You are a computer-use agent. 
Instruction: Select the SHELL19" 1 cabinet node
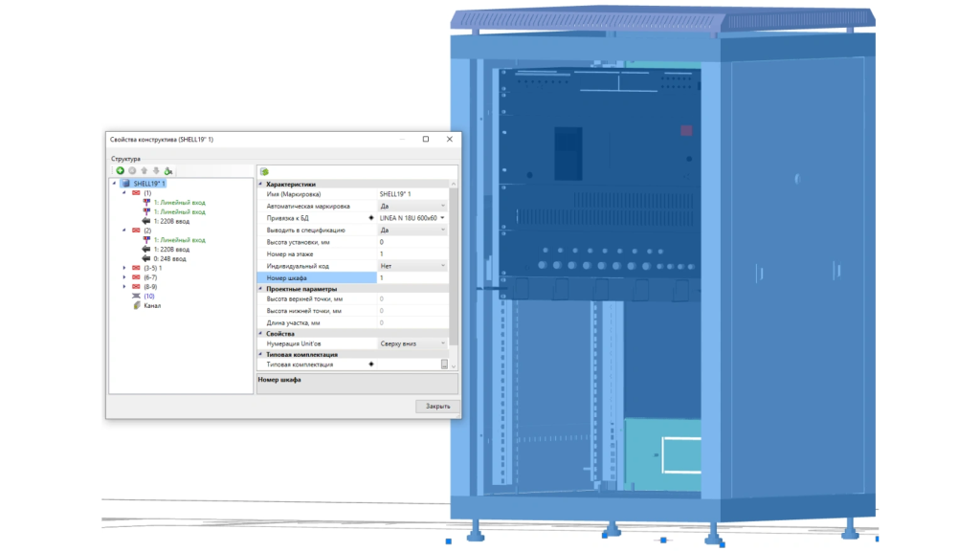(x=148, y=183)
